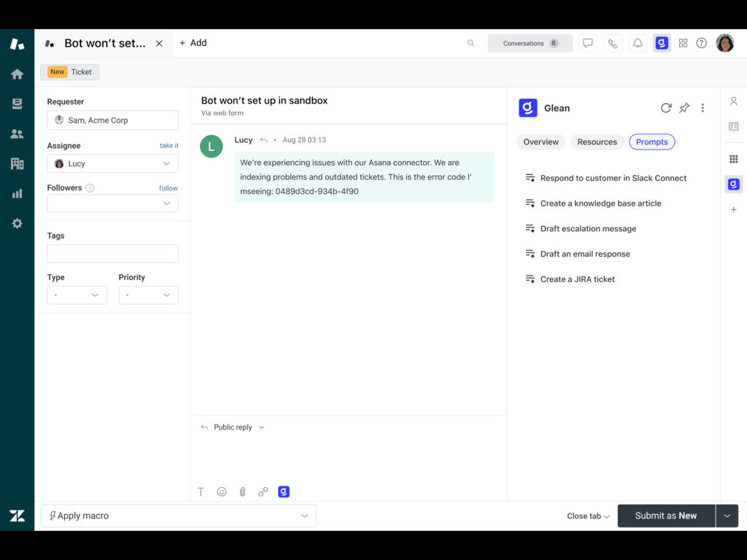Open the notifications bell
Viewport: 747px width, 560px height.
(x=638, y=43)
